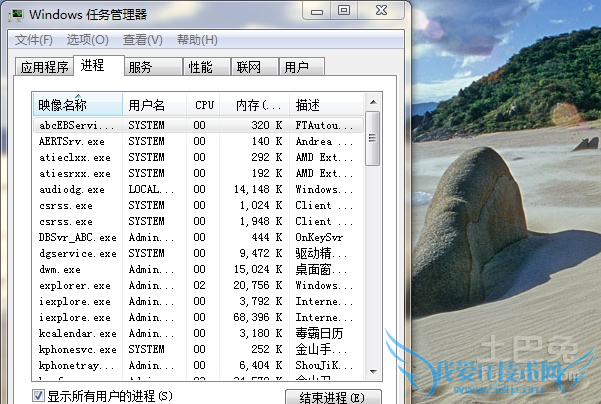
Task: Sort by 映像名称 column header
Action: tap(78, 105)
